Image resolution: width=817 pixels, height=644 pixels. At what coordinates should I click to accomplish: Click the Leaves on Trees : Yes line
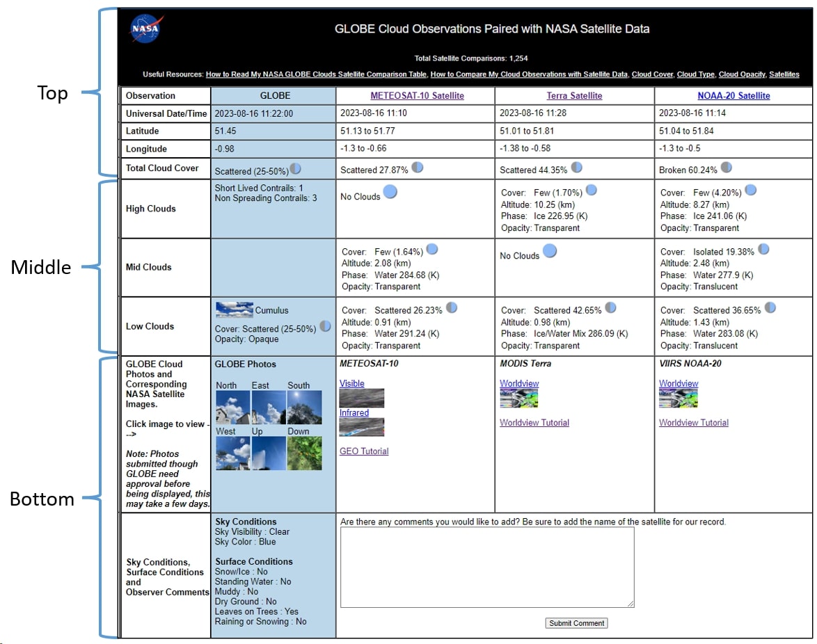256,611
